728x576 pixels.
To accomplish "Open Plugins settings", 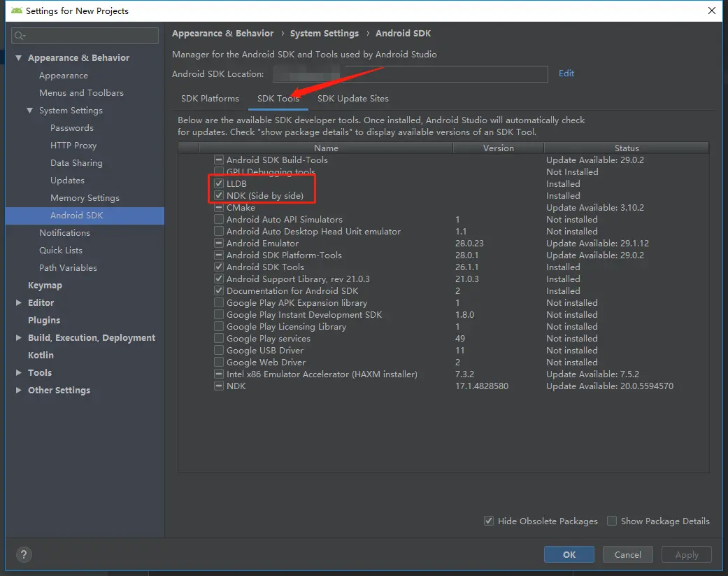I will tap(44, 320).
